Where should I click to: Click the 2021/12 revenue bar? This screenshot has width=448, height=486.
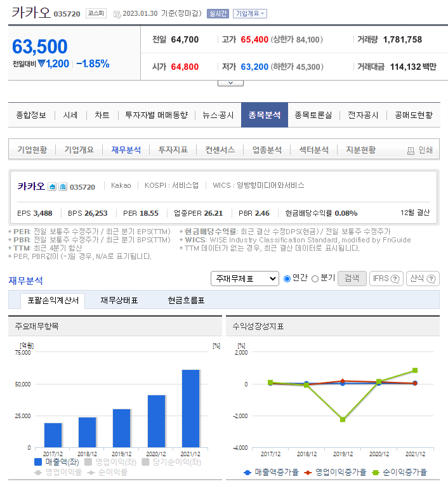190,409
